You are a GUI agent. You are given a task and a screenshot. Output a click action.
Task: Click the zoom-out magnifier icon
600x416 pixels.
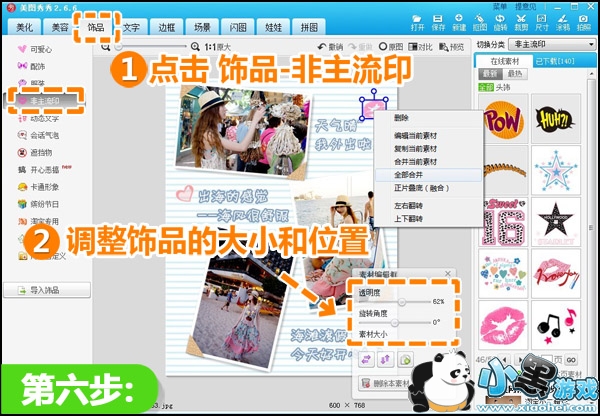tap(106, 47)
